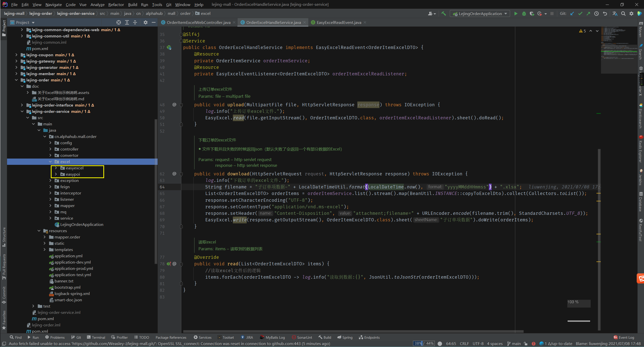Click the warnings indicator showing 5

coord(583,31)
